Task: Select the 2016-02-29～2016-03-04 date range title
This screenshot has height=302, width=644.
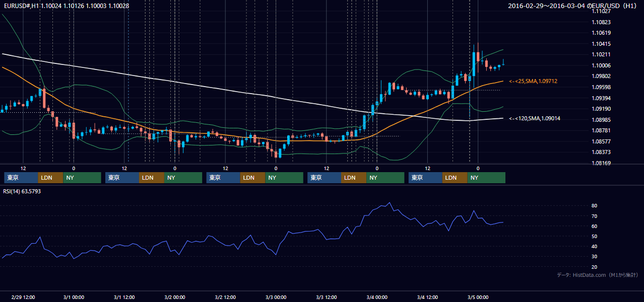Action: click(x=573, y=6)
